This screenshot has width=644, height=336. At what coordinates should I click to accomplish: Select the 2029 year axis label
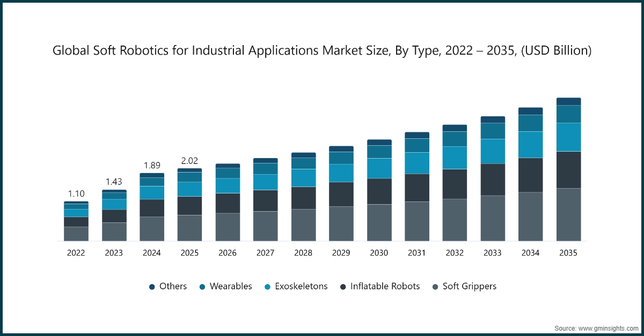[341, 252]
